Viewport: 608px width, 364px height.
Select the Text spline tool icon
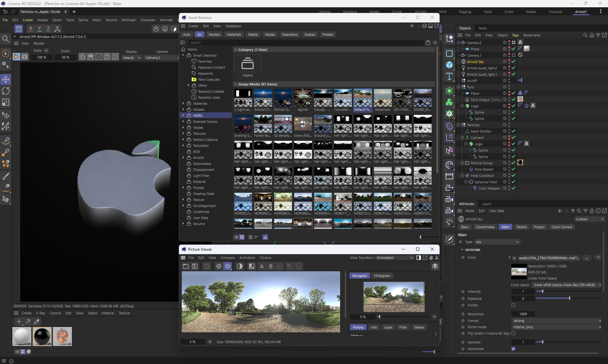pos(449,76)
